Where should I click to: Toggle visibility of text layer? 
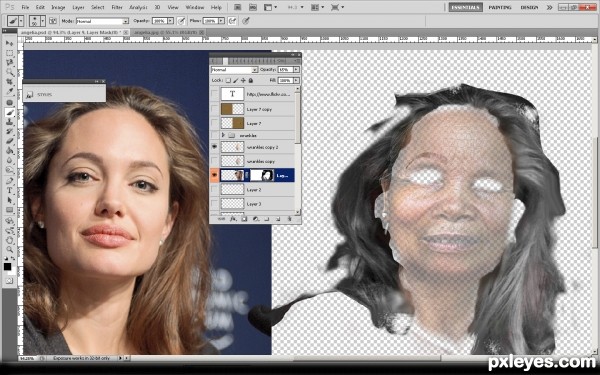click(x=214, y=94)
